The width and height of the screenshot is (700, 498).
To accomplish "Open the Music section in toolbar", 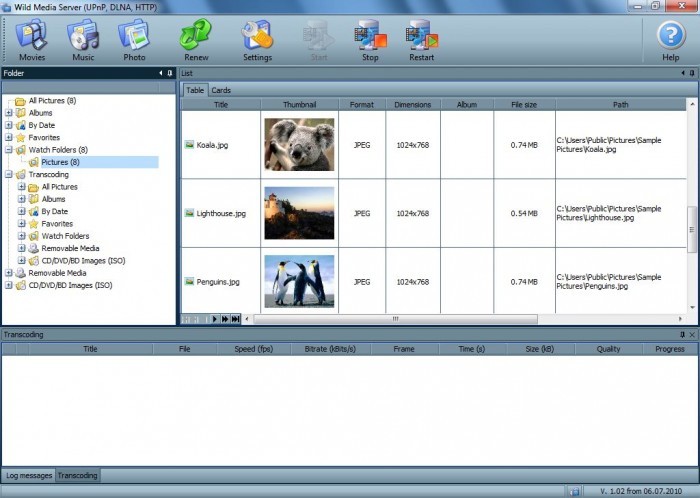I will tap(83, 39).
